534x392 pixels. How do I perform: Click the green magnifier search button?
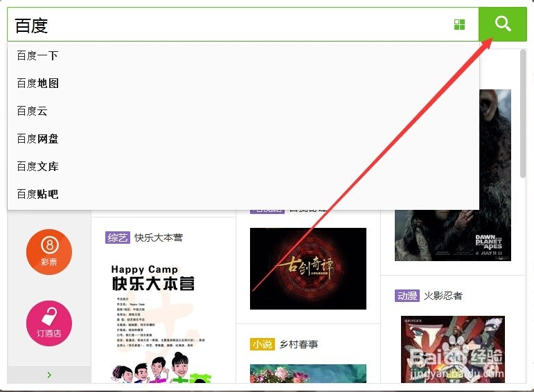pos(503,24)
